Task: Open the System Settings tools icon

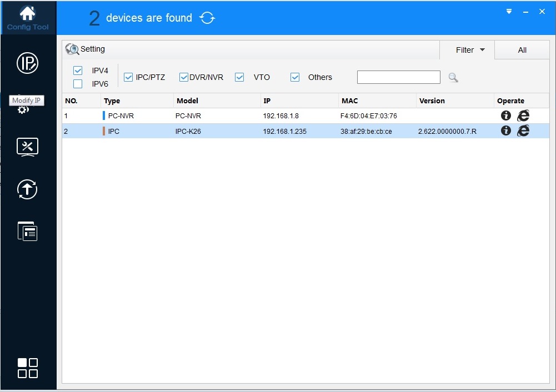Action: click(27, 147)
